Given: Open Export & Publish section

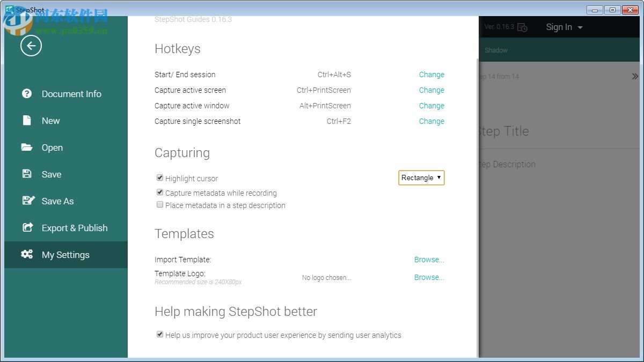Looking at the screenshot, I should point(66,228).
